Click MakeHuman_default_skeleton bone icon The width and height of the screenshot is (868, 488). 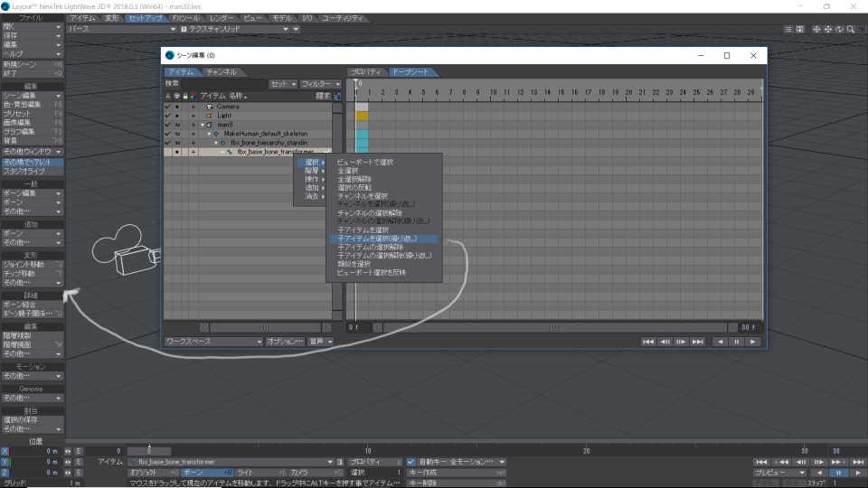[216, 134]
